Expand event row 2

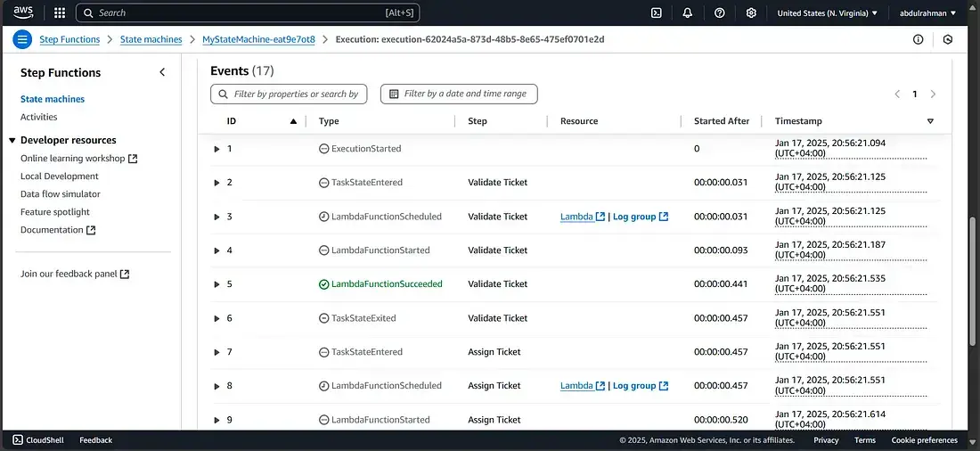[216, 183]
